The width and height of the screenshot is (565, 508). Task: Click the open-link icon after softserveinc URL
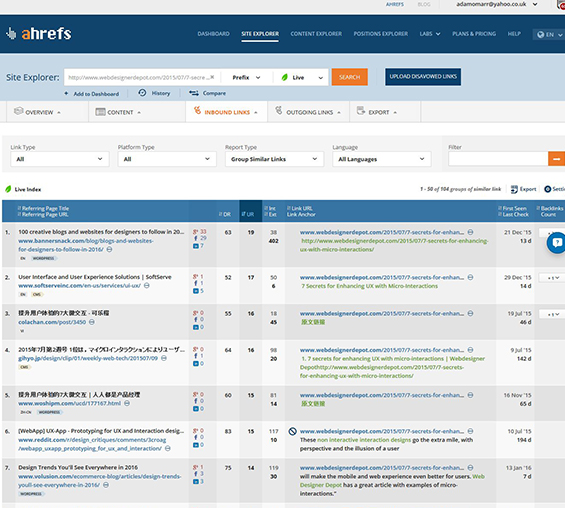point(147,285)
